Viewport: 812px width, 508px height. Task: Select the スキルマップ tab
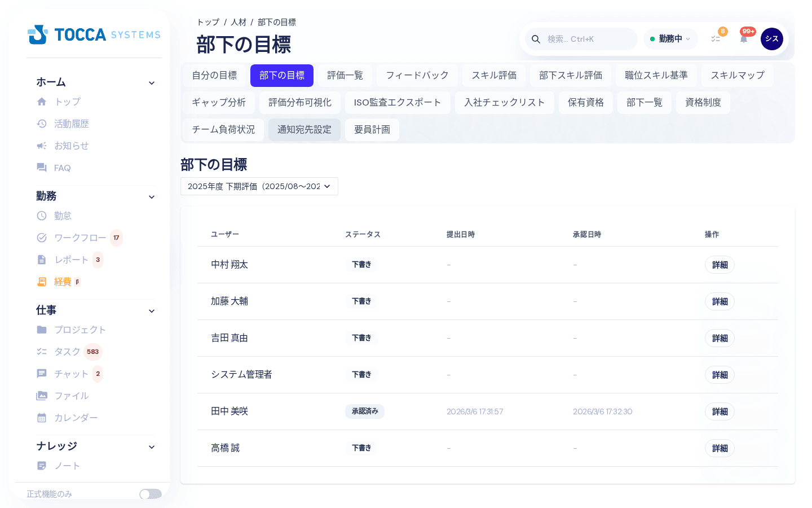(738, 76)
